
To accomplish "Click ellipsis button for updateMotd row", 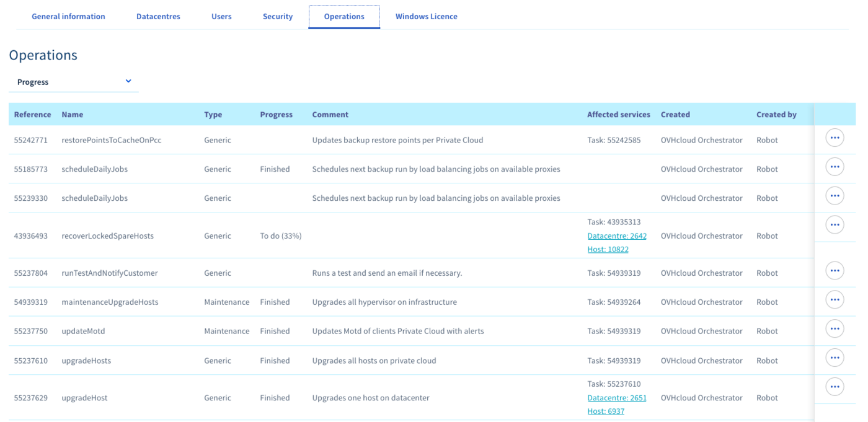I will pos(835,329).
